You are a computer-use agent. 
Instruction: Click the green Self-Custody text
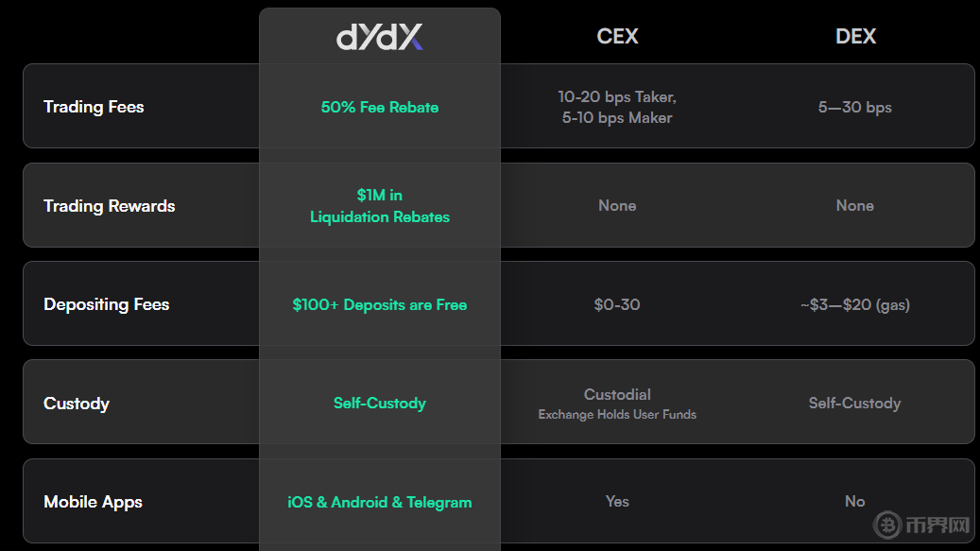(380, 404)
